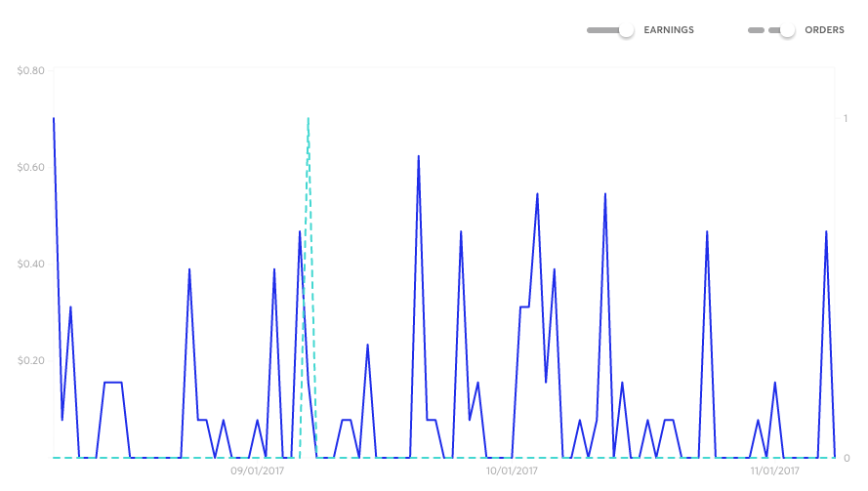Click the 11/01/2017 date axis label
The height and width of the screenshot is (491, 868).
[775, 471]
